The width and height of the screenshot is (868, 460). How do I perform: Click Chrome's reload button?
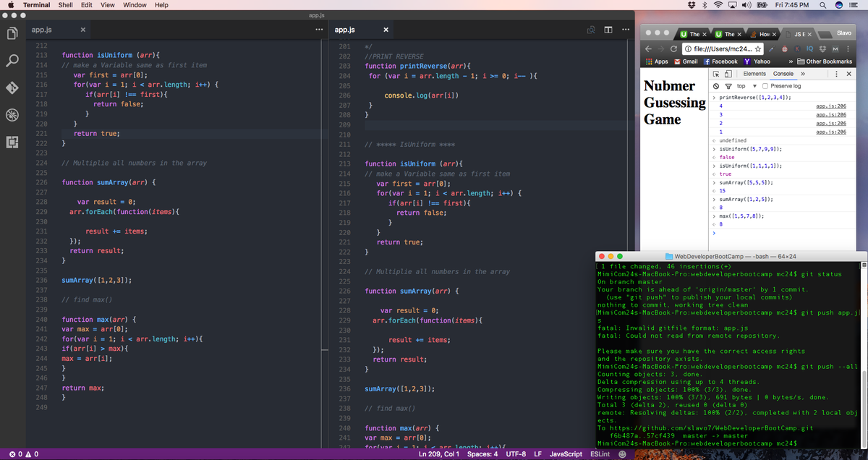coord(674,48)
